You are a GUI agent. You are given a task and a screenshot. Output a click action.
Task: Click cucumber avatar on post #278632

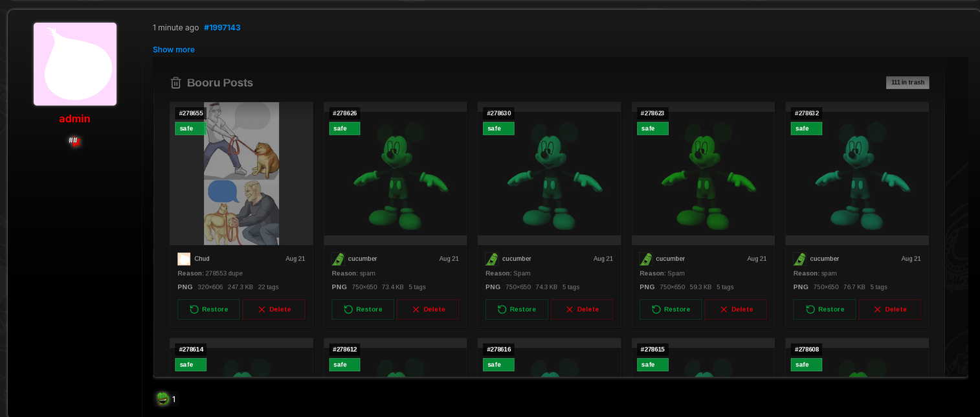coord(800,259)
